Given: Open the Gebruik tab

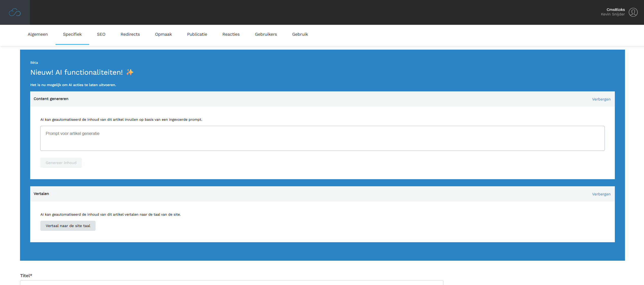Looking at the screenshot, I should click(x=300, y=34).
